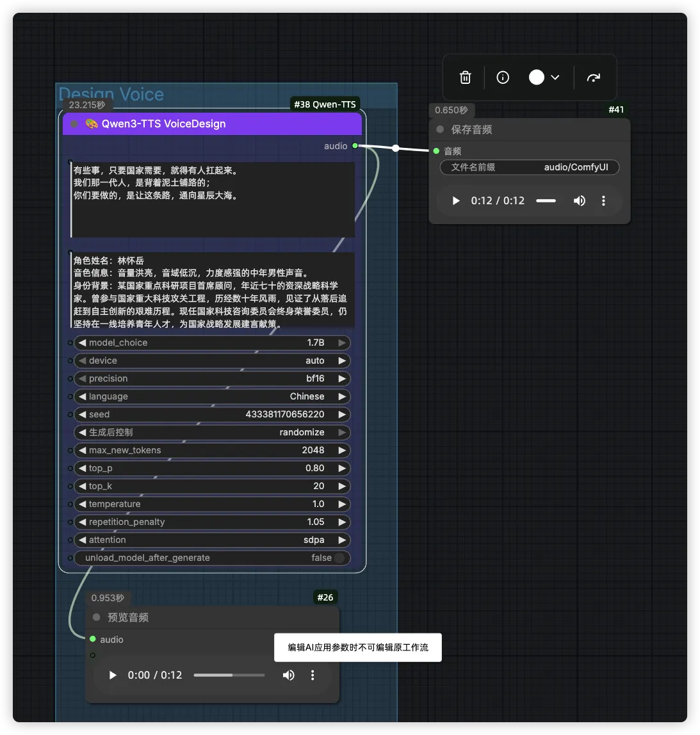
Task: Go to previous 生成后控制 option with left arrow
Action: click(83, 432)
